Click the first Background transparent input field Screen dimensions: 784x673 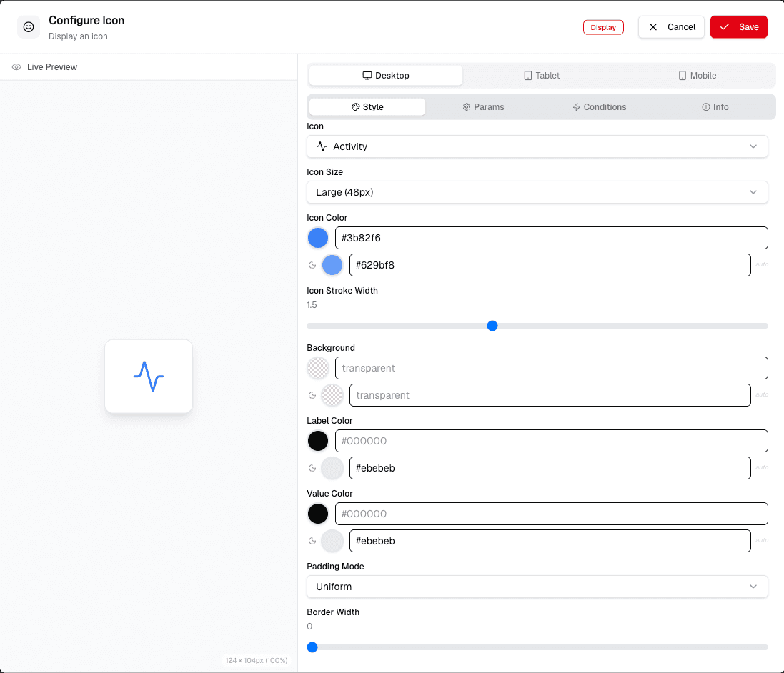(x=552, y=368)
